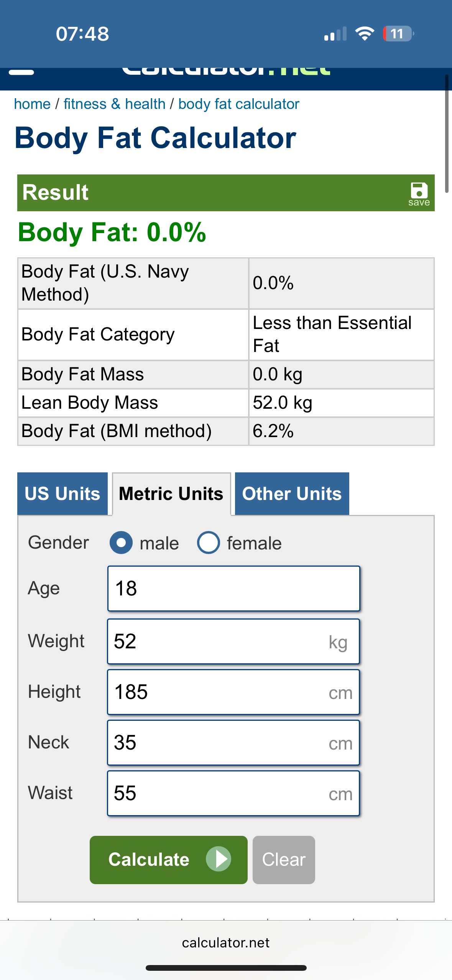Viewport: 452px width, 980px height.
Task: Tap the hamburger menu icon
Action: [21, 72]
